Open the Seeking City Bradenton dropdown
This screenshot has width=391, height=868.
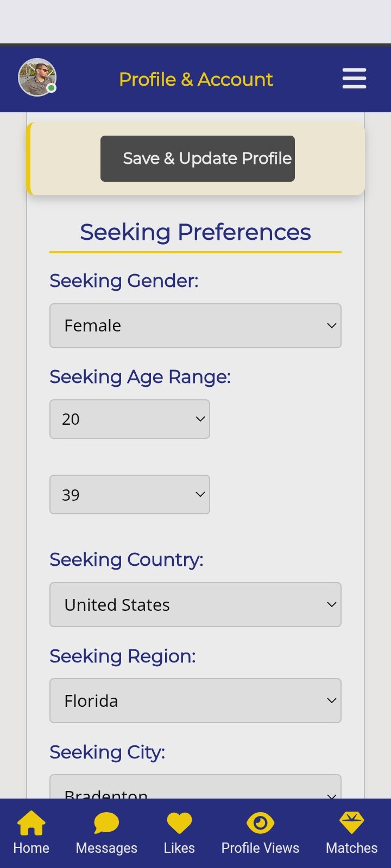tap(195, 789)
